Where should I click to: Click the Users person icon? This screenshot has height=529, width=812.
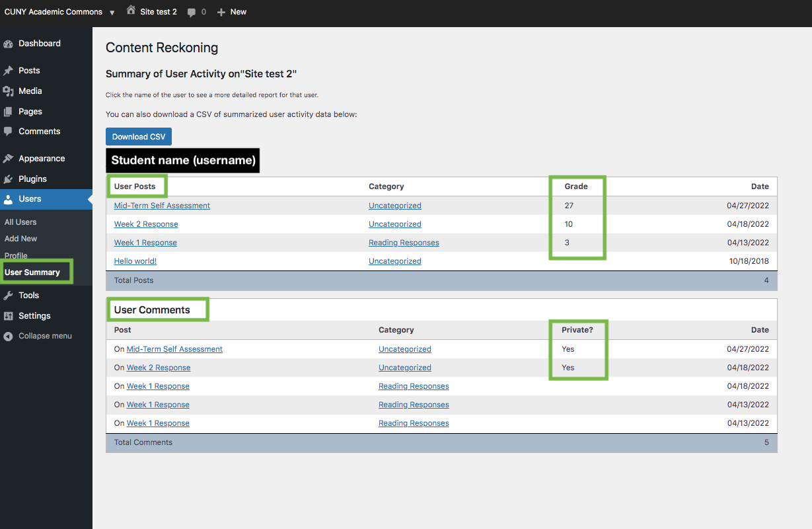8,199
